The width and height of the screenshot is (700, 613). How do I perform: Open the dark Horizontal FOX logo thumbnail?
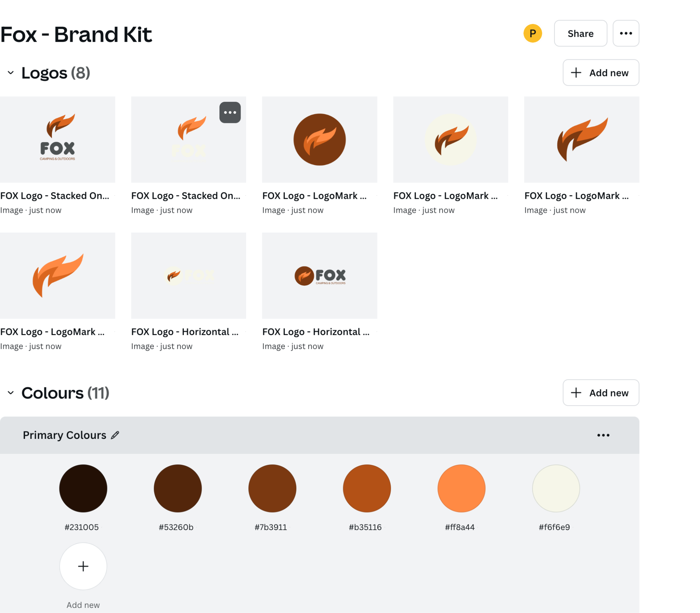319,275
